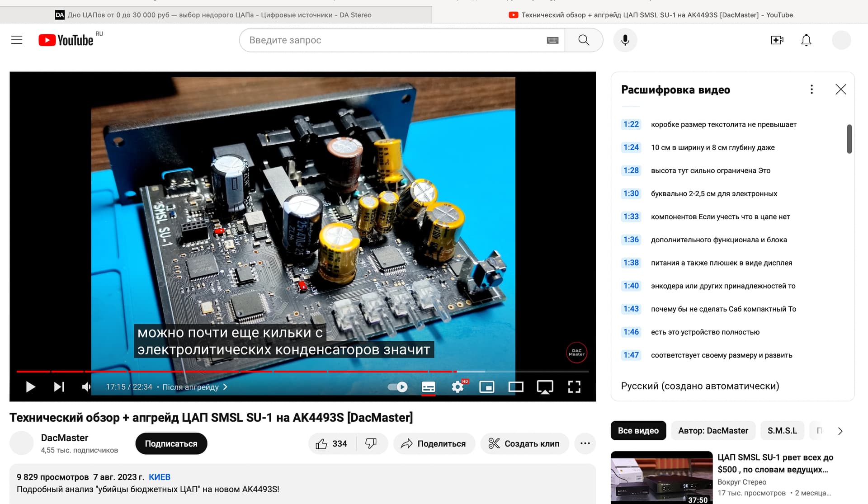This screenshot has height=504, width=868.
Task: Switch to the 'Дно ЦАПов' DA Stereo browser tab
Action: click(216, 15)
